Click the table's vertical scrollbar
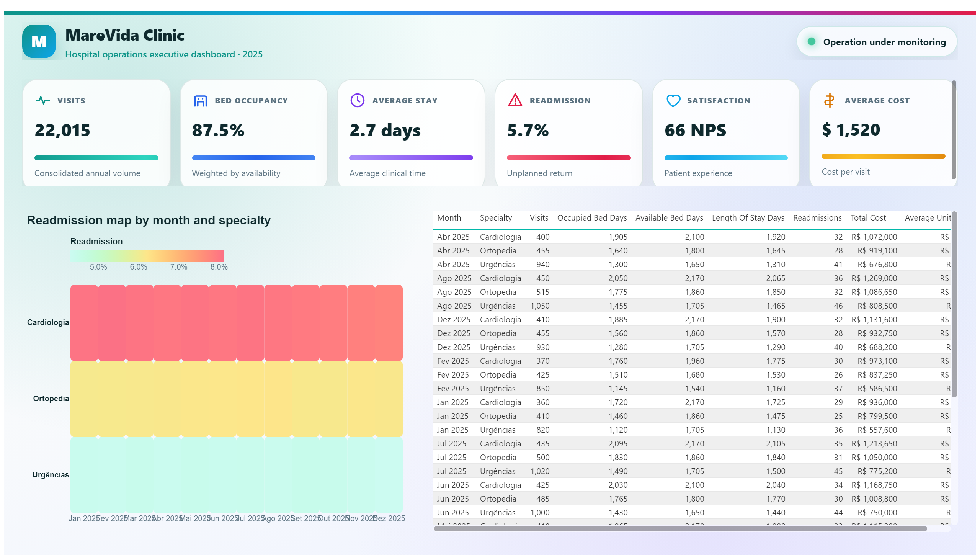 click(x=954, y=304)
